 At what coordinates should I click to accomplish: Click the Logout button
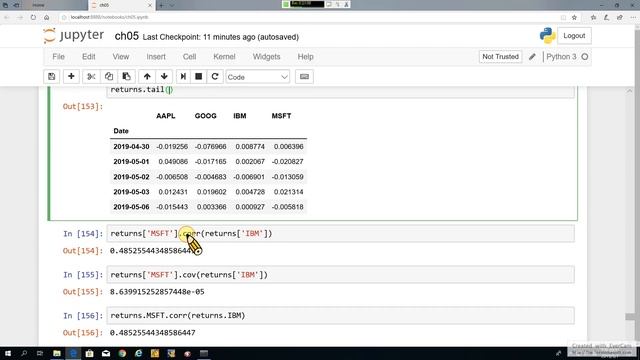pyautogui.click(x=574, y=36)
